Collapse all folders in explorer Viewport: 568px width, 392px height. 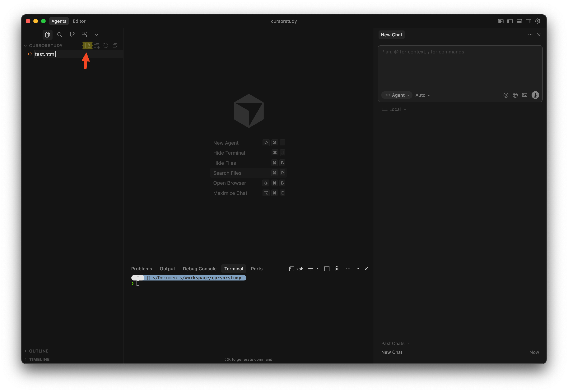click(115, 46)
